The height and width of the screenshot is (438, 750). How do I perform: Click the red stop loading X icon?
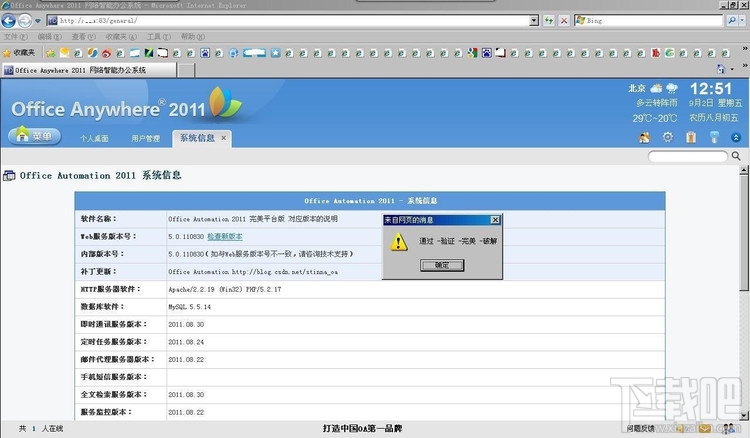tap(564, 21)
